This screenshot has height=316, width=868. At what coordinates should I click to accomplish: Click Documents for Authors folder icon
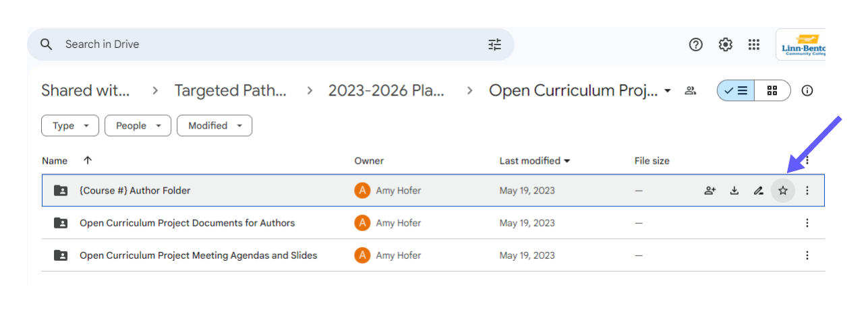coord(61,223)
